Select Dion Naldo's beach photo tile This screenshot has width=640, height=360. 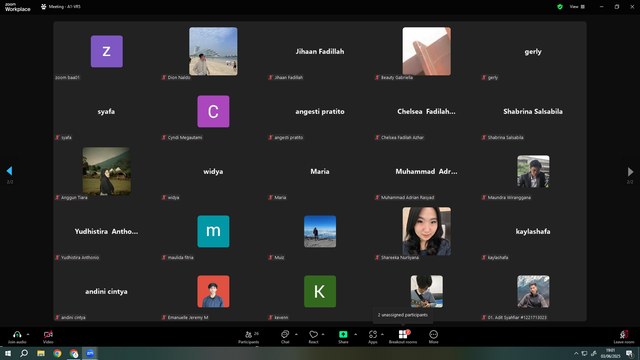(213, 51)
